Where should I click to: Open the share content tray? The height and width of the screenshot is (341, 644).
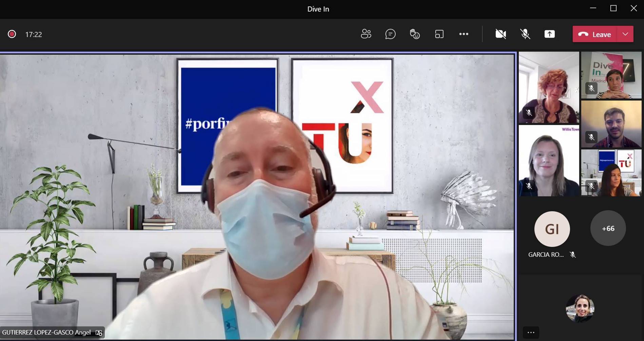click(x=549, y=34)
